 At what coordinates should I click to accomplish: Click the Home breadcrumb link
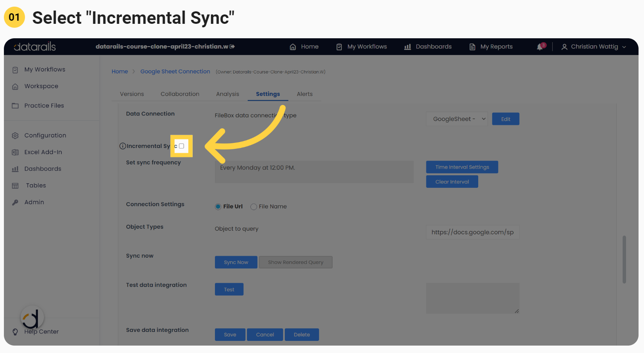120,71
